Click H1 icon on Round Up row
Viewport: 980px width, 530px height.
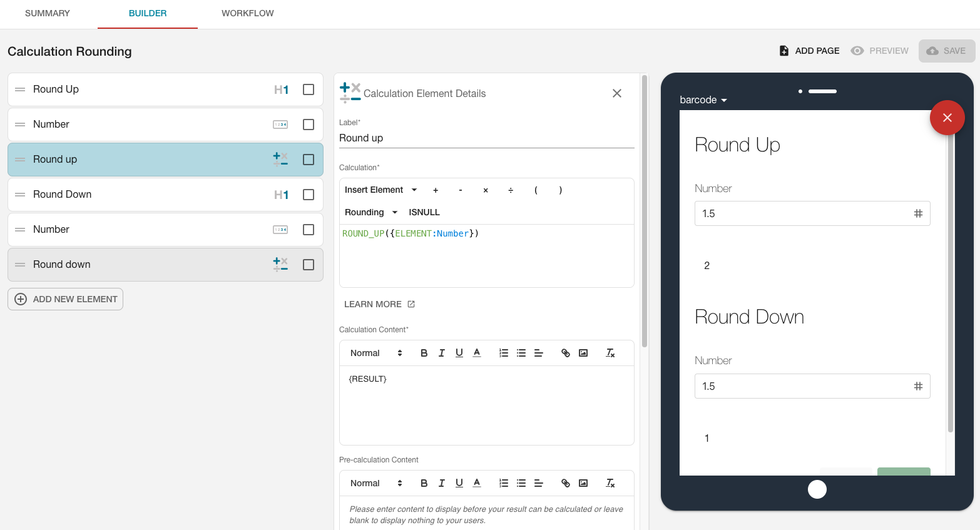[281, 89]
